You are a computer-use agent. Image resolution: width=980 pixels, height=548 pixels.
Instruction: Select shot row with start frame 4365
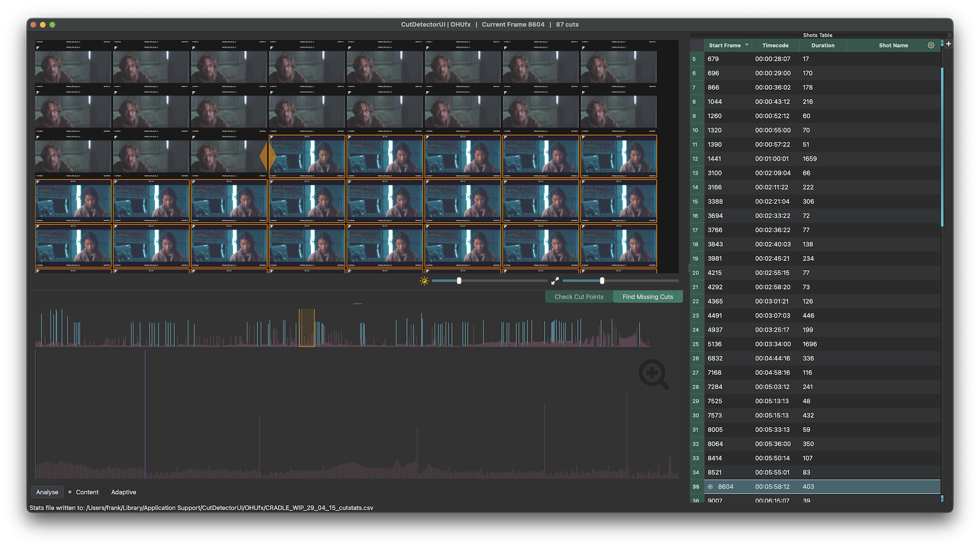point(815,301)
